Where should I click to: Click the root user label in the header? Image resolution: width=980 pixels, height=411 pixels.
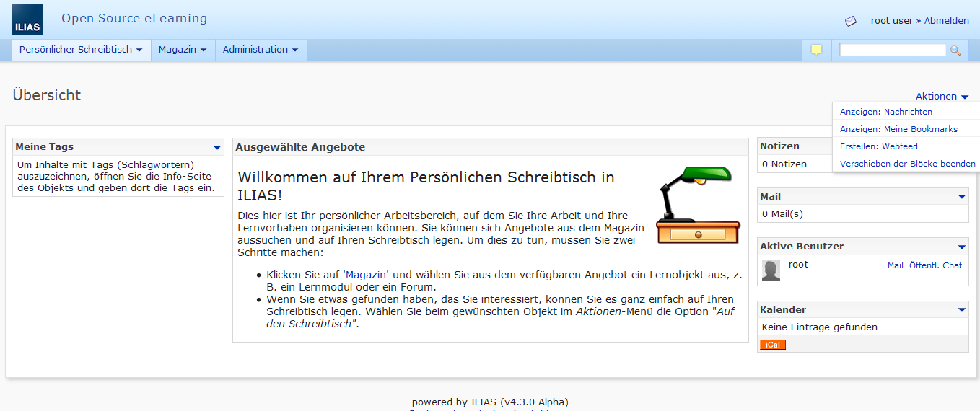[x=892, y=21]
